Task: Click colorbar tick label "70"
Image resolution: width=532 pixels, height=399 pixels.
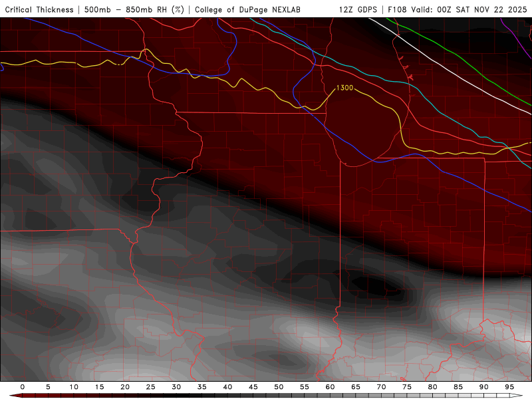Action: tap(381, 387)
